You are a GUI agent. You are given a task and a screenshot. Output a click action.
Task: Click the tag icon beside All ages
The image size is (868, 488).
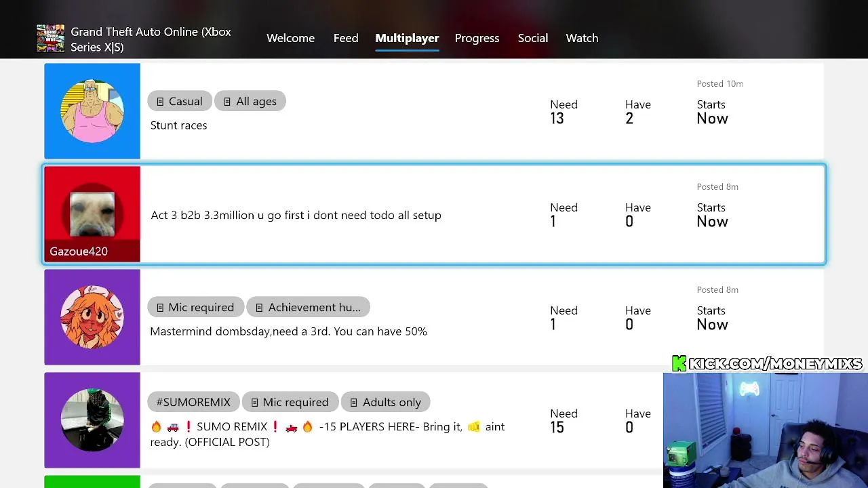227,102
